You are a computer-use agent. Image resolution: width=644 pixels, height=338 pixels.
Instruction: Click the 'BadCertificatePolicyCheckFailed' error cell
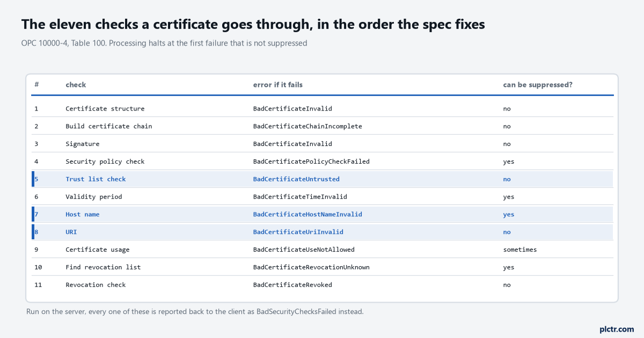[x=311, y=161]
